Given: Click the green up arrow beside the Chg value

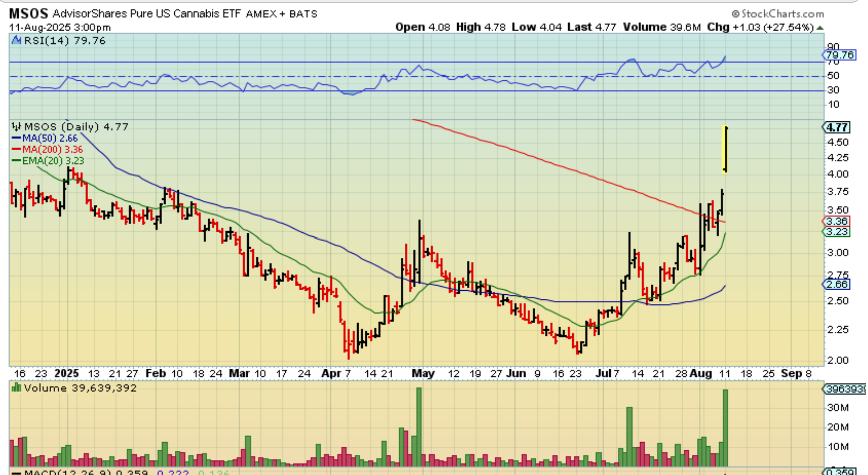Looking at the screenshot, I should (820, 27).
